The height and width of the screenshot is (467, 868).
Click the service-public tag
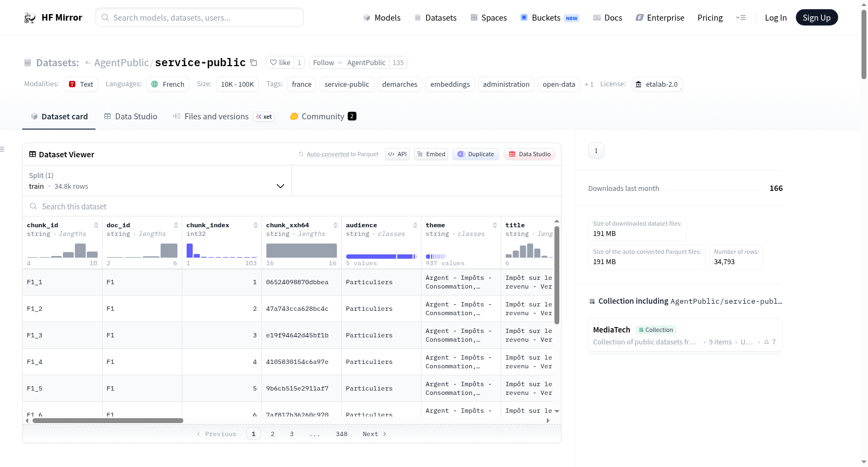pyautogui.click(x=347, y=84)
